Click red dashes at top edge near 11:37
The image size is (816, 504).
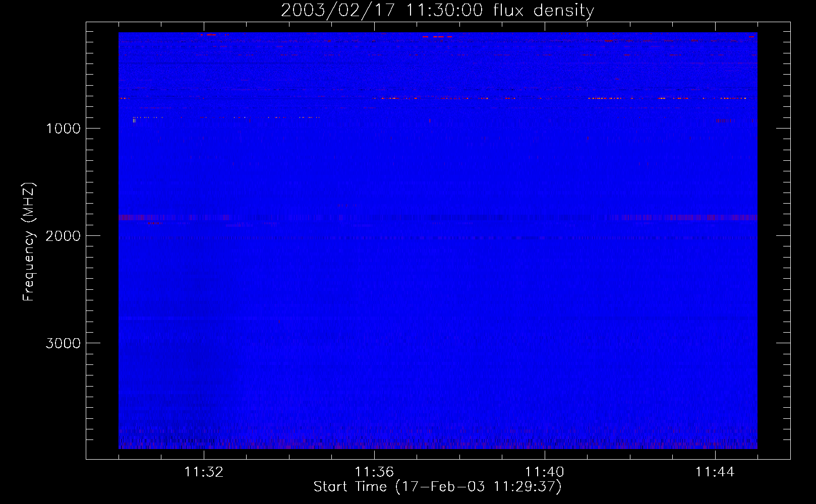tap(437, 37)
